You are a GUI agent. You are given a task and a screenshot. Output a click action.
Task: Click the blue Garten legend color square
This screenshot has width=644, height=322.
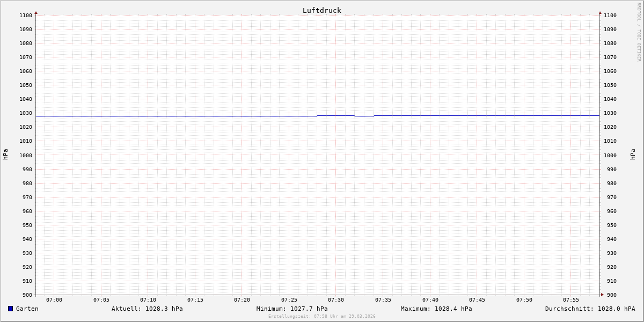click(10, 309)
